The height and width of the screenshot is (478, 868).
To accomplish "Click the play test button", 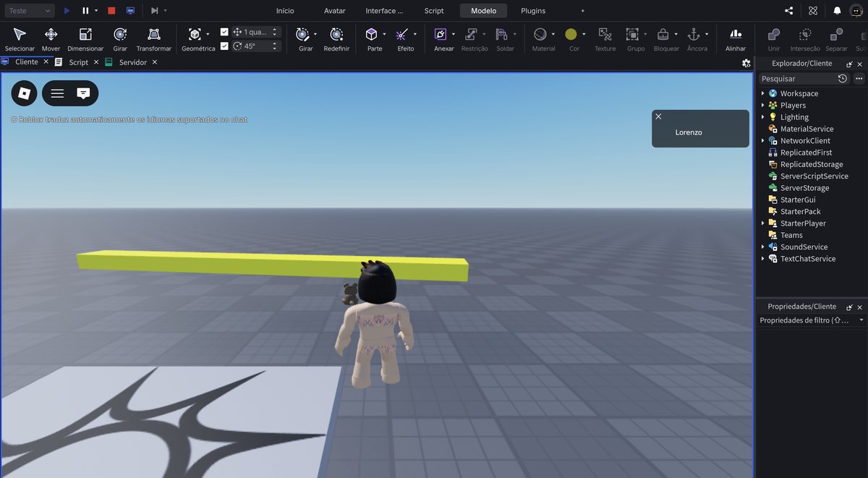I will point(67,11).
